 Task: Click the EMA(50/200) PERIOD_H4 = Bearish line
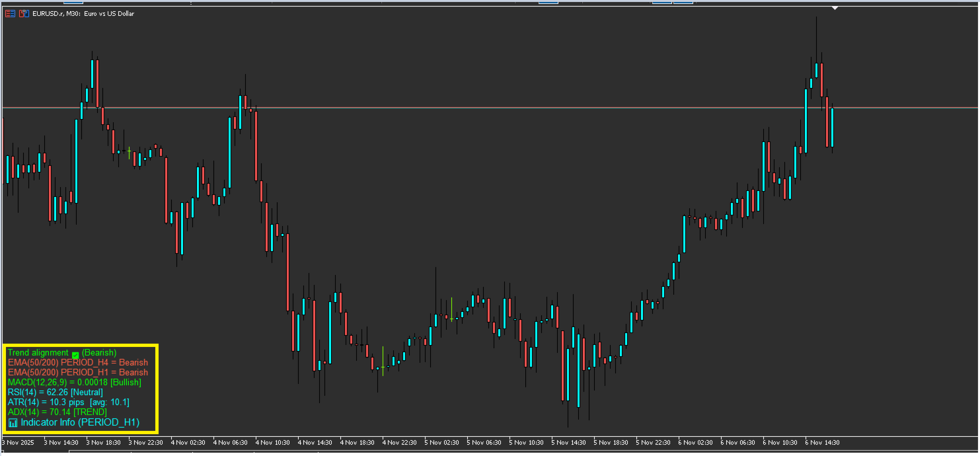(x=78, y=363)
